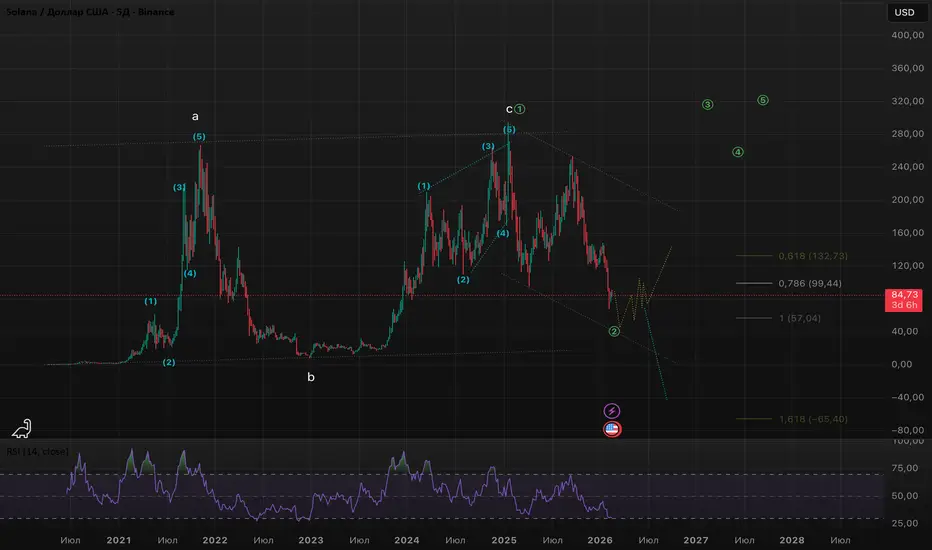Click 2026 on the time axis
The width and height of the screenshot is (932, 550).
(x=600, y=540)
